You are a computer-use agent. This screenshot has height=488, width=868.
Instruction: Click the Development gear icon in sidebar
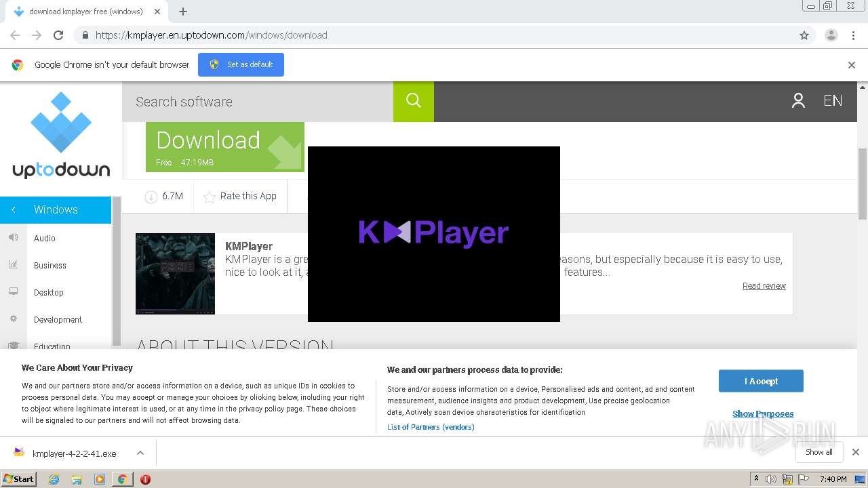point(13,319)
